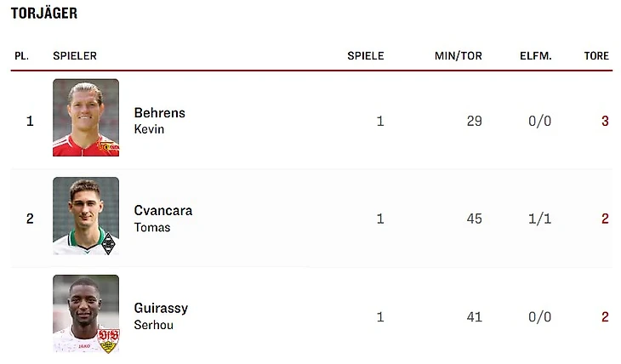
Task: Select Serhou Guirassy's portrait thumbnail
Action: click(85, 313)
